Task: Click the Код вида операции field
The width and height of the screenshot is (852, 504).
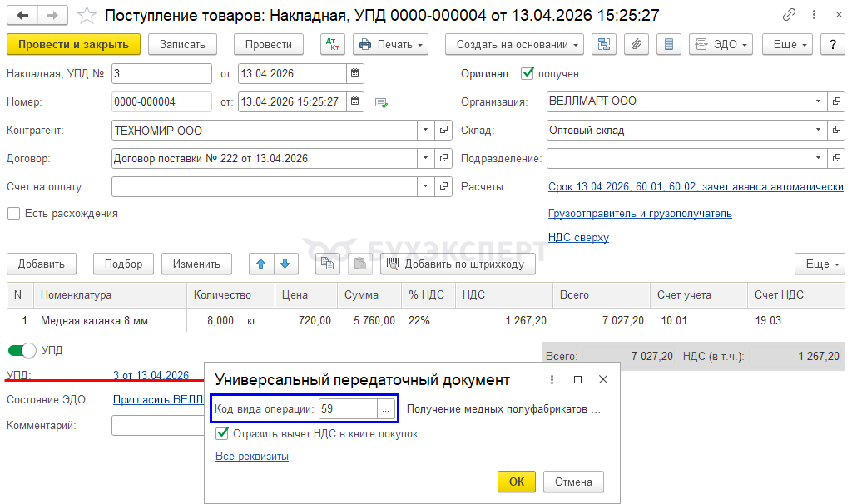Action: (x=349, y=409)
